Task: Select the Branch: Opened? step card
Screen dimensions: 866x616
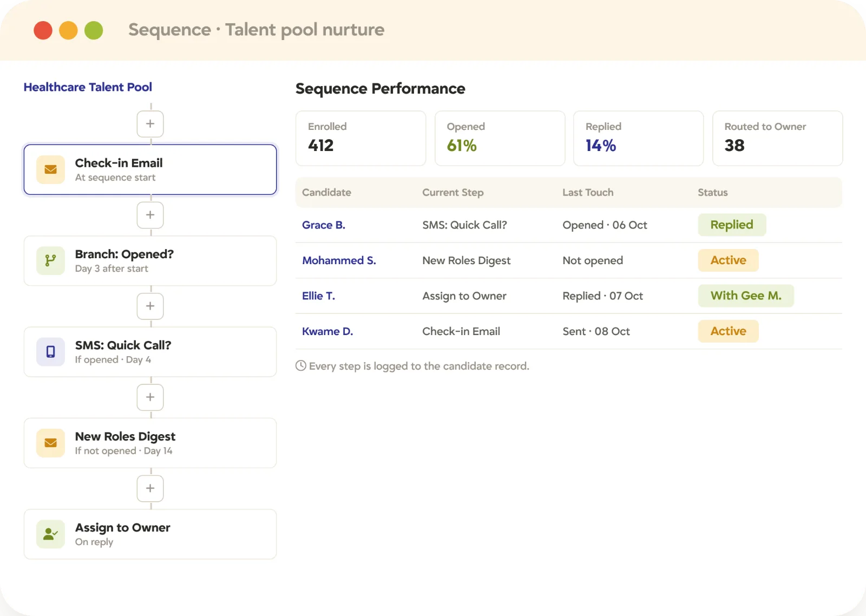Action: [150, 261]
